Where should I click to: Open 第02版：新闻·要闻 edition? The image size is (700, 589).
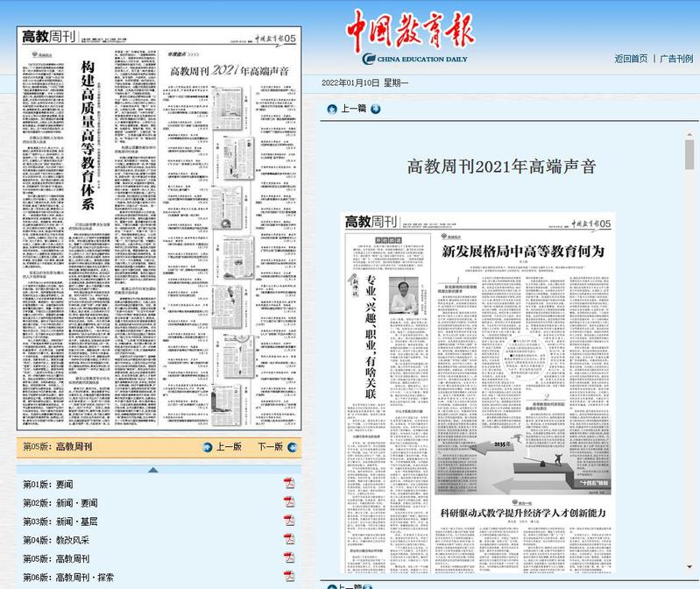(x=60, y=503)
